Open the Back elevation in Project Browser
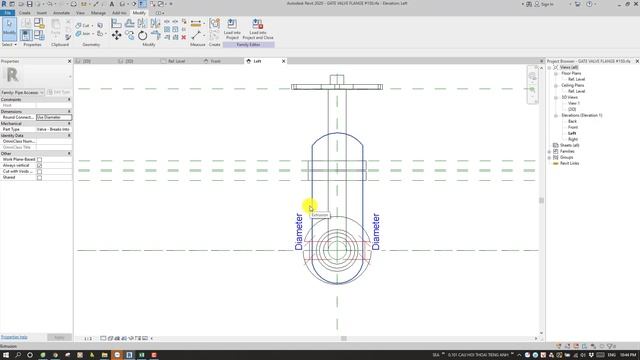The width and height of the screenshot is (640, 360). [x=572, y=121]
